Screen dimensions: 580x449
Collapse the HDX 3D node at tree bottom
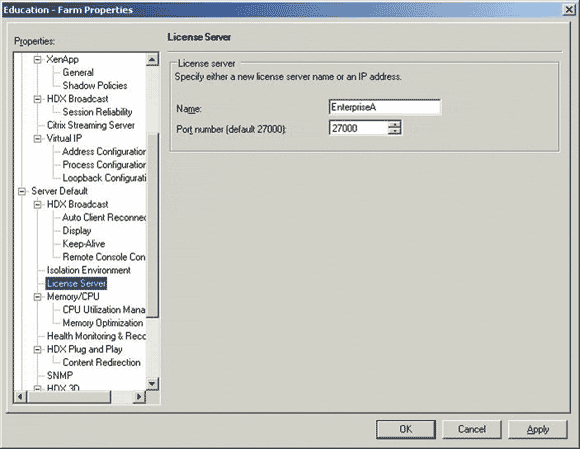tap(37, 388)
